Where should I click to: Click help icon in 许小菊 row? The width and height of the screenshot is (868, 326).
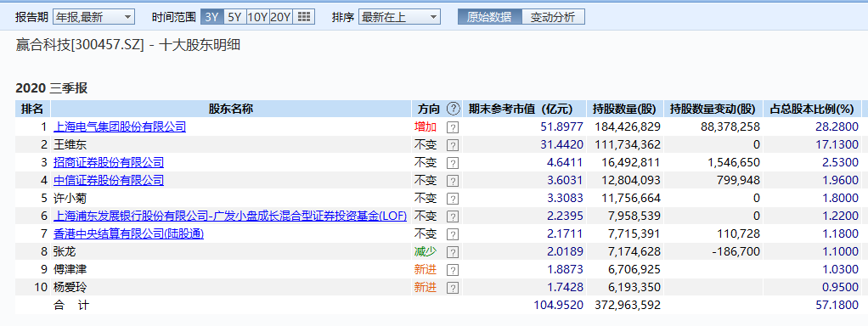coord(453,198)
